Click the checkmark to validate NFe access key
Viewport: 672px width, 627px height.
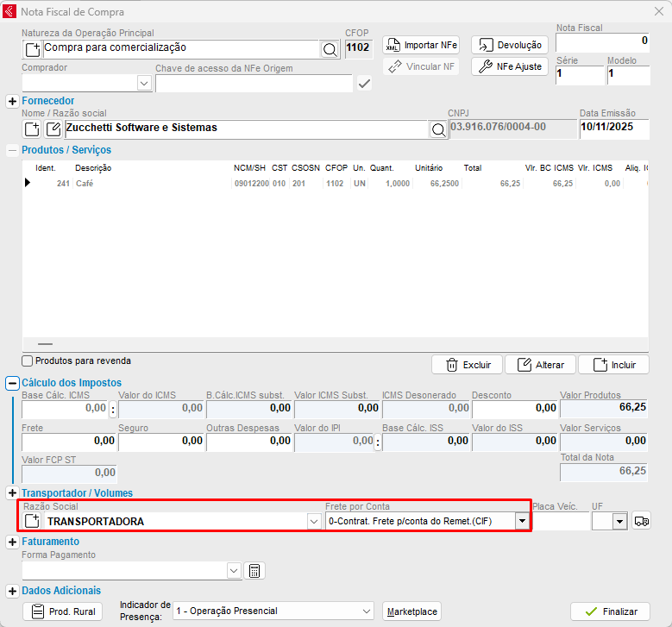coord(365,84)
